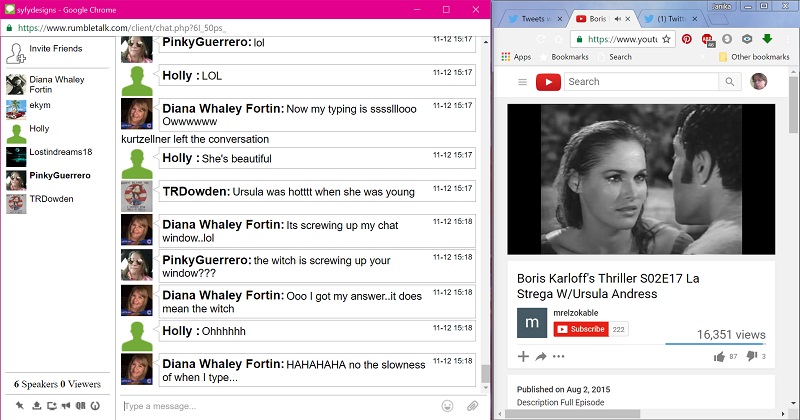Click the gray circular extension icon

pyautogui.click(x=727, y=39)
